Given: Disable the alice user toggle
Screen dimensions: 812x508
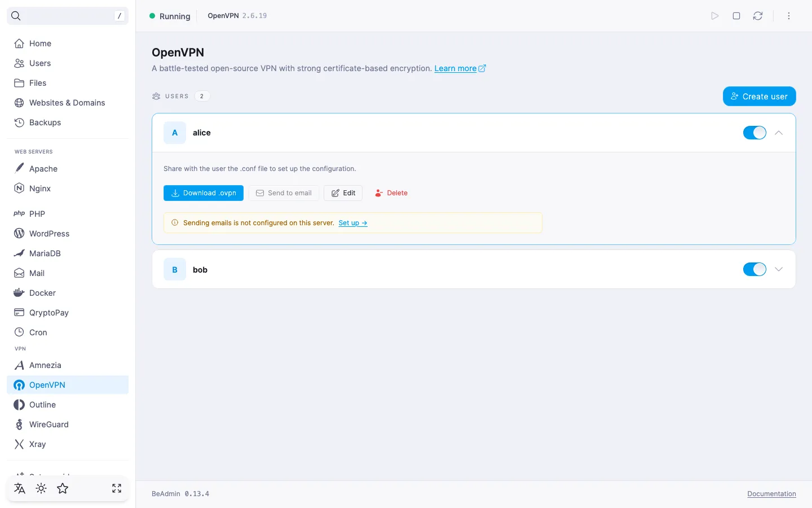Looking at the screenshot, I should [754, 133].
